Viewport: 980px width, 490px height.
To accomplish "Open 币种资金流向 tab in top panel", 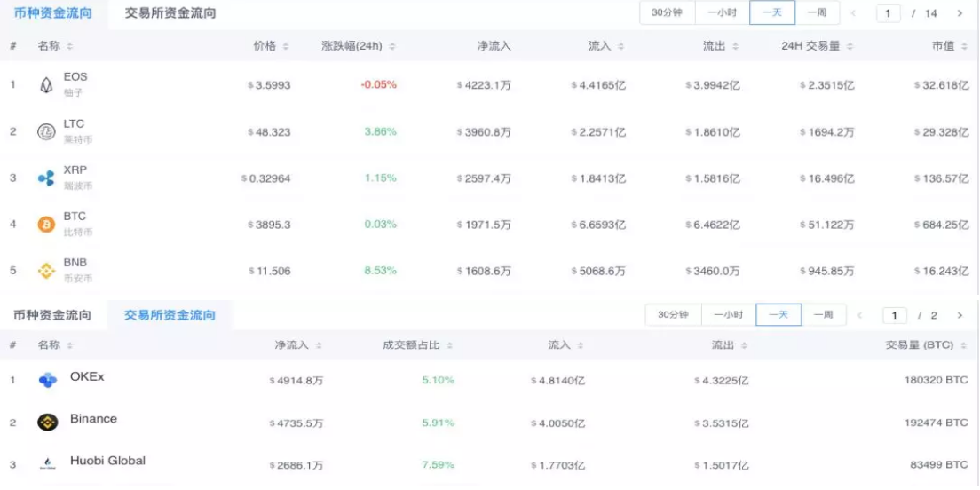I will click(53, 13).
